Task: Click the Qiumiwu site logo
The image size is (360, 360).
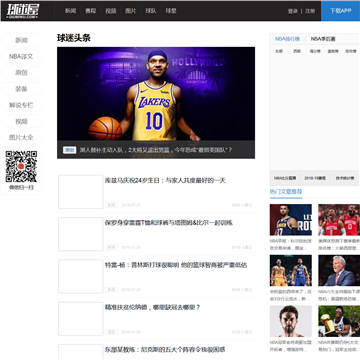Action: 23,11
